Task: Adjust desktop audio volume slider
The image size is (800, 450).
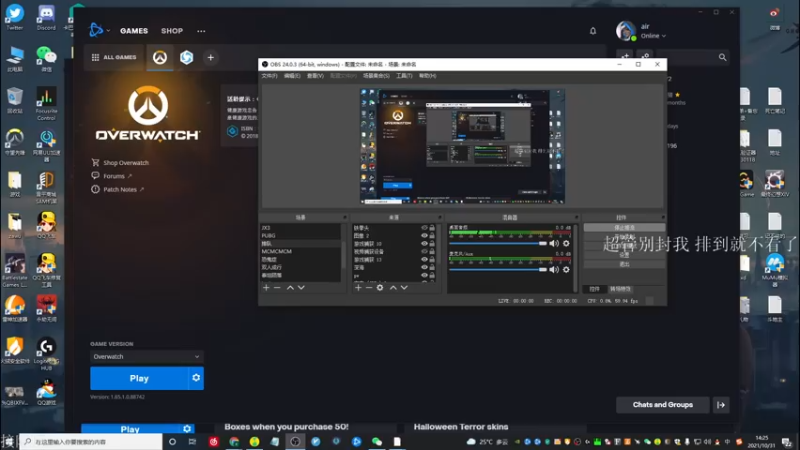Action: [498, 243]
